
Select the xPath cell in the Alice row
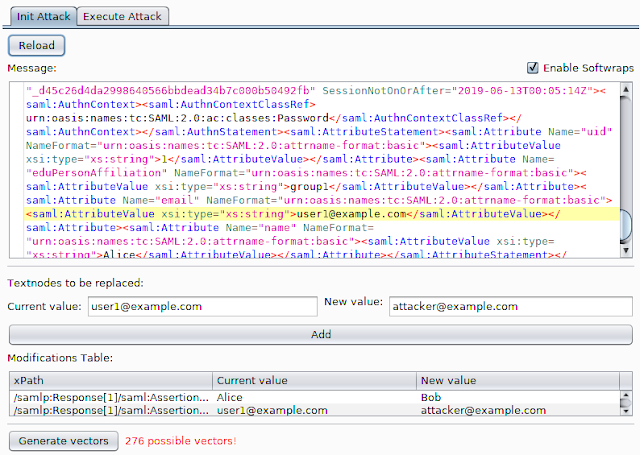pyautogui.click(x=111, y=397)
